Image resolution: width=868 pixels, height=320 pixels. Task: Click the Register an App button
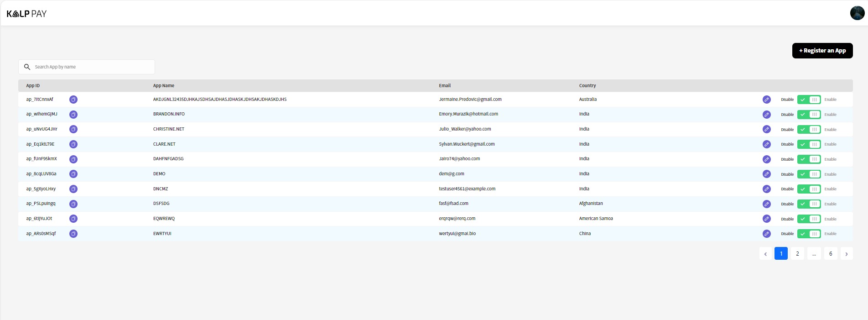click(x=822, y=51)
